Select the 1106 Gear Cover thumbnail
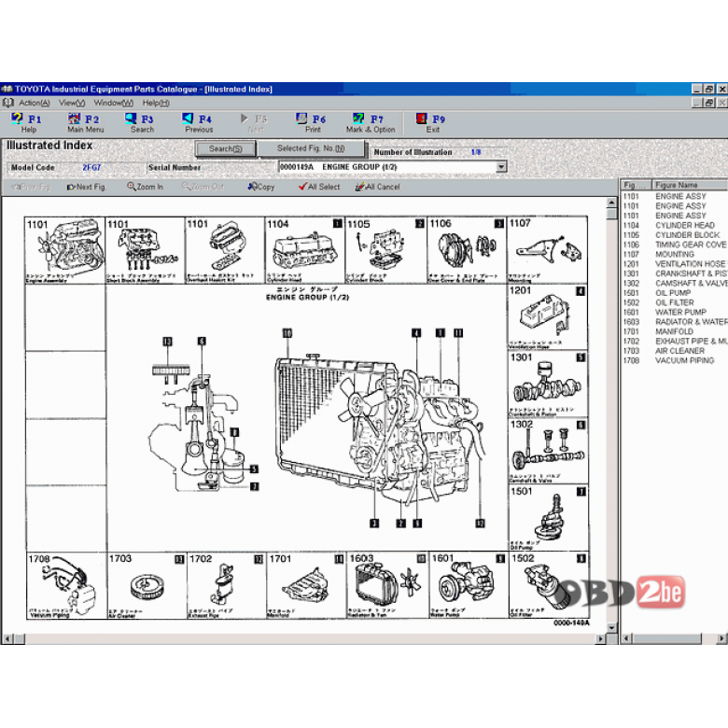The height and width of the screenshot is (728, 728). tap(466, 250)
